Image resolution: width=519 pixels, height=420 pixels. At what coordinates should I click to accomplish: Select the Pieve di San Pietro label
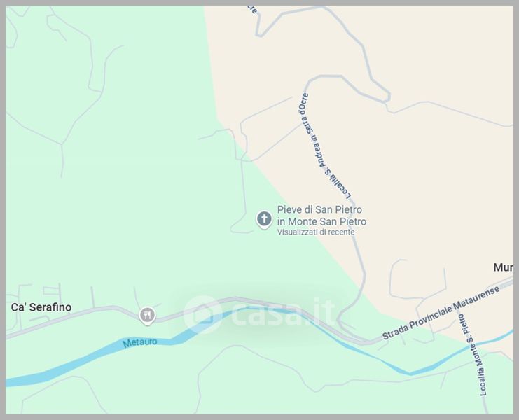(319, 210)
